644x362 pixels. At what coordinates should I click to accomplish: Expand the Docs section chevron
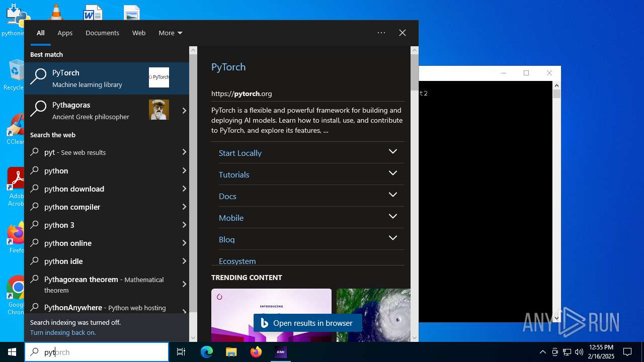(393, 195)
